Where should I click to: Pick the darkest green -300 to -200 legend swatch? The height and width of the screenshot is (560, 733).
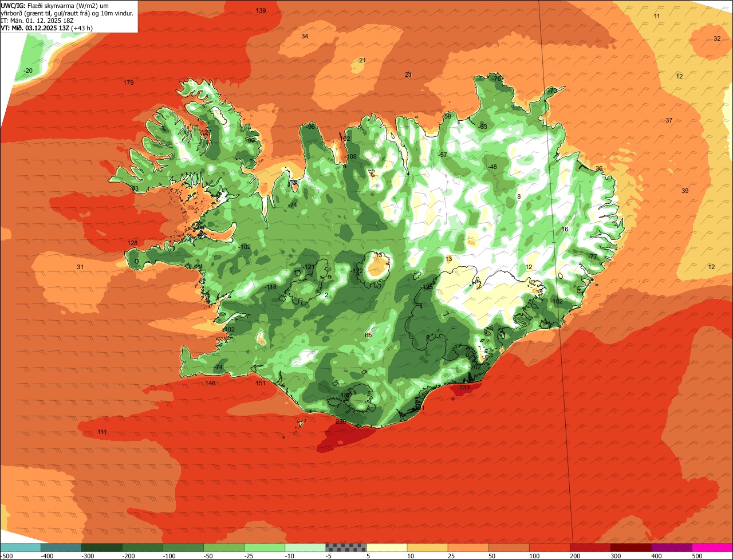point(102,547)
